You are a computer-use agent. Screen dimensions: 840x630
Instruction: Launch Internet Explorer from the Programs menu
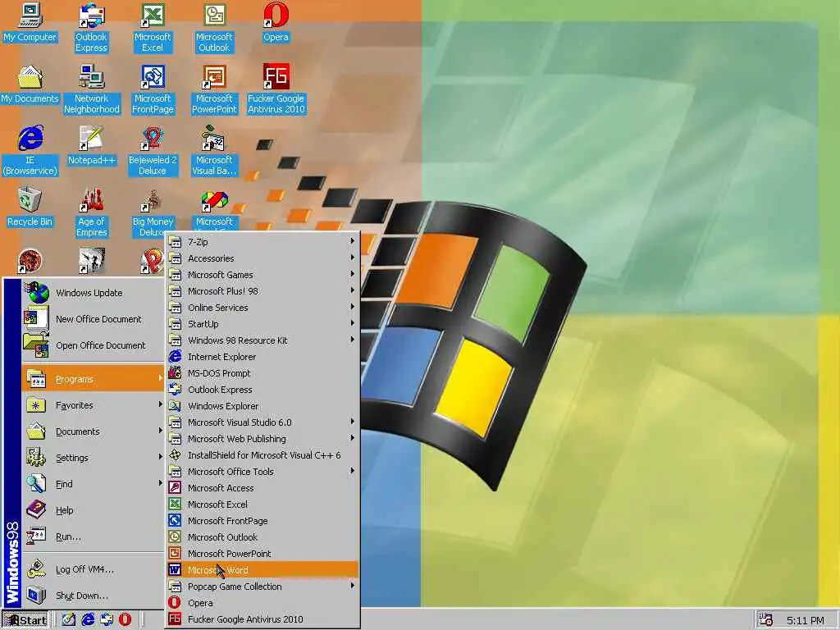262,357
